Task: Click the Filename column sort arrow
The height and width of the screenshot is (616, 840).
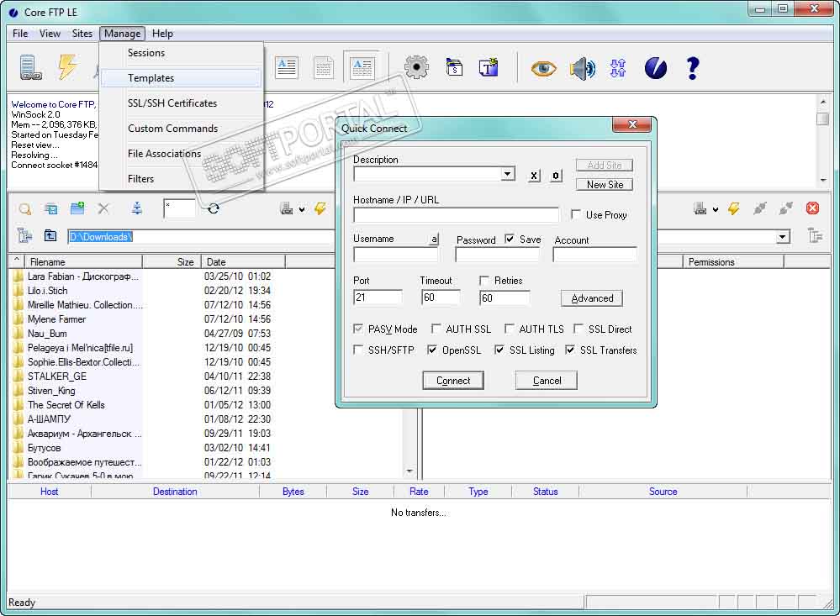Action: [x=17, y=261]
